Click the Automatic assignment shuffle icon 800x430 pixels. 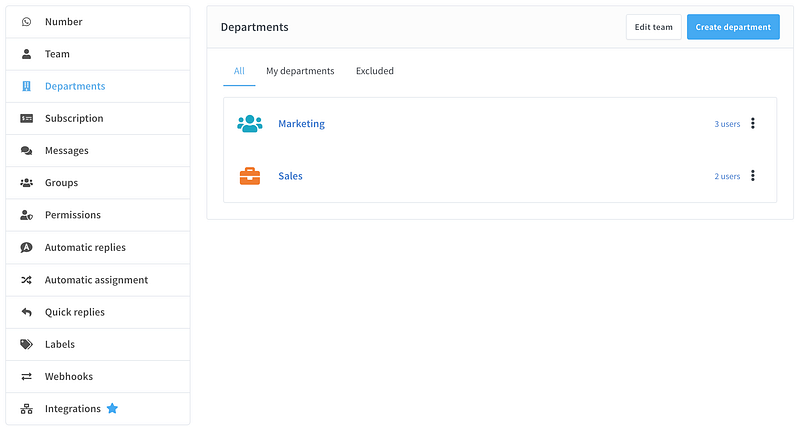[26, 280]
